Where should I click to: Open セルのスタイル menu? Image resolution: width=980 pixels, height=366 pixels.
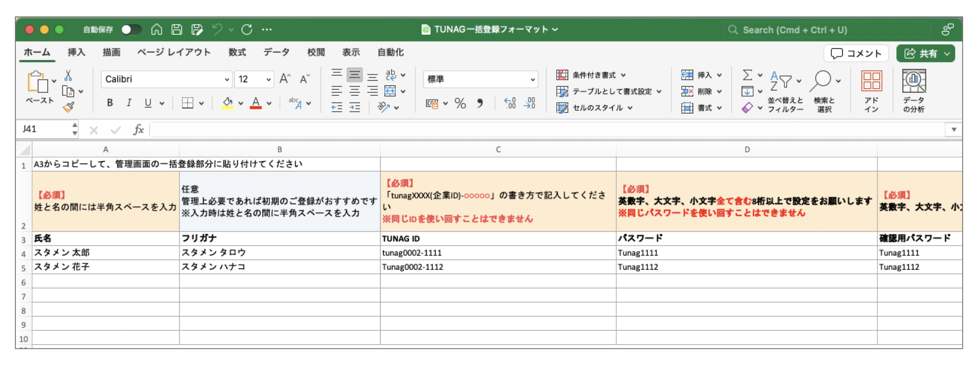tap(595, 108)
